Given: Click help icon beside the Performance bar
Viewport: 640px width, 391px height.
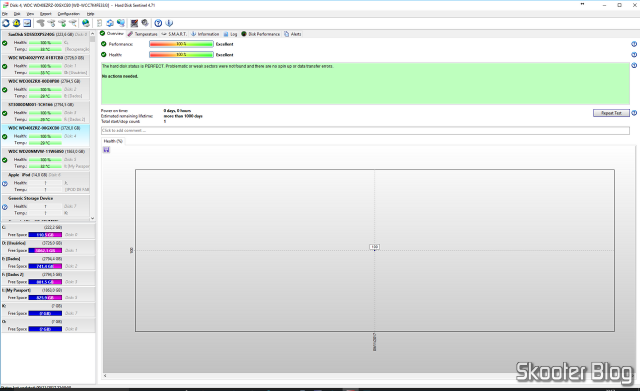Looking at the screenshot, I should tap(634, 44).
